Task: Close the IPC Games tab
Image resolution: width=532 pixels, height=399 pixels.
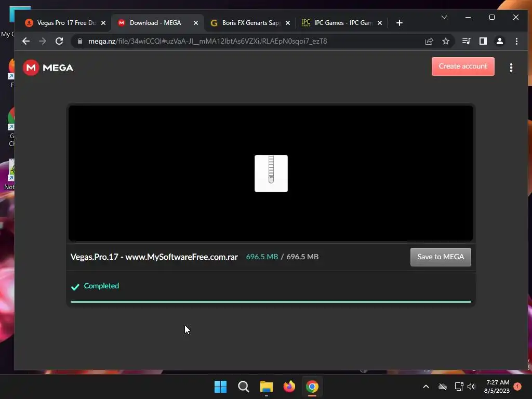Action: [x=380, y=23]
